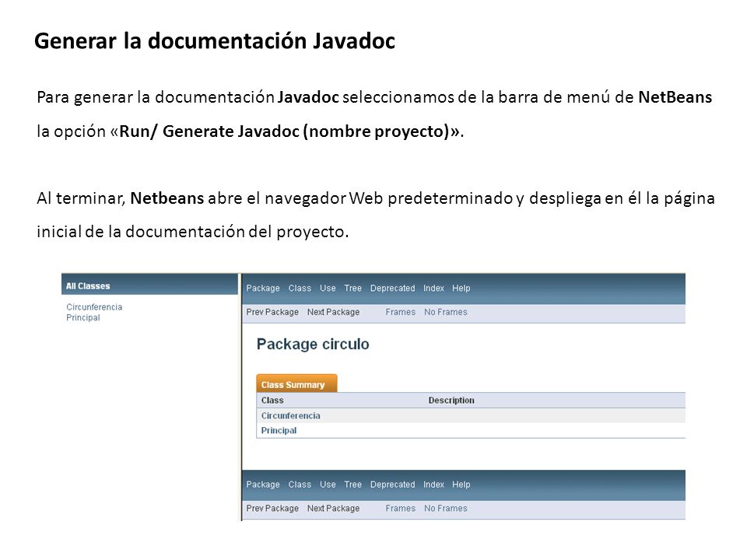Open Tree in the bottom navigation bar
The image size is (747, 560).
(353, 485)
